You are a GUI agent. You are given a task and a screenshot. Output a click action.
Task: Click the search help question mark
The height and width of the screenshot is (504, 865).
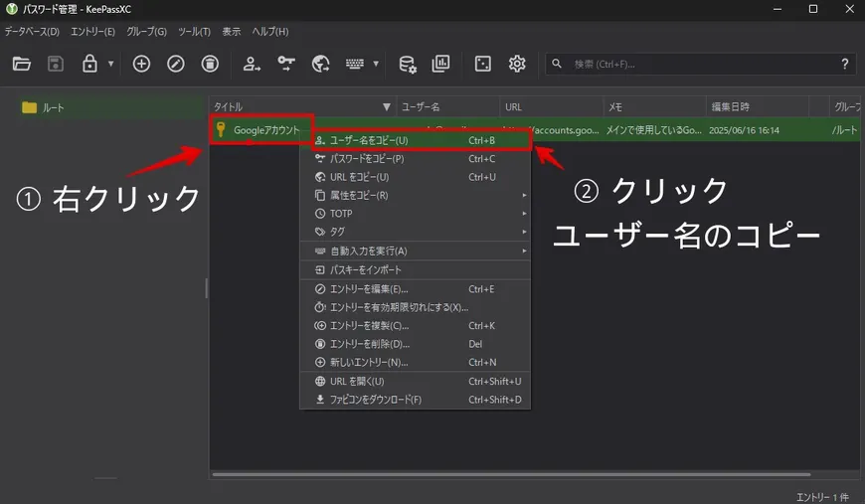pos(844,64)
